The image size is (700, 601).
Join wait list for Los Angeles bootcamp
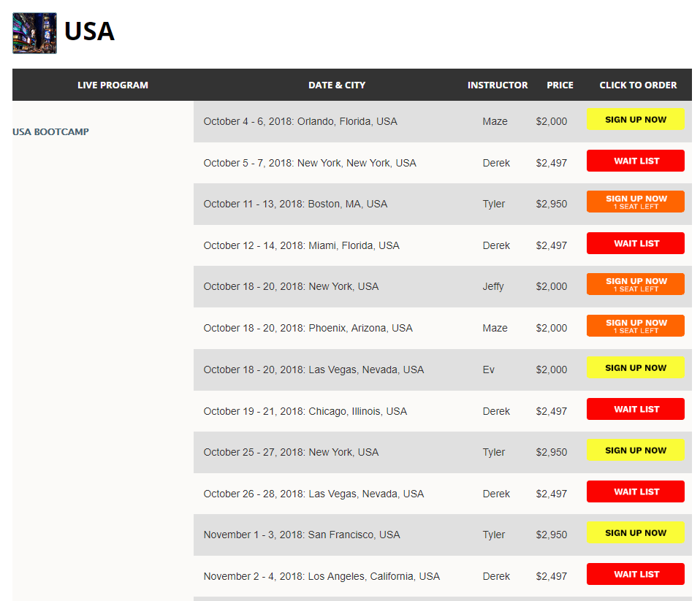click(635, 574)
